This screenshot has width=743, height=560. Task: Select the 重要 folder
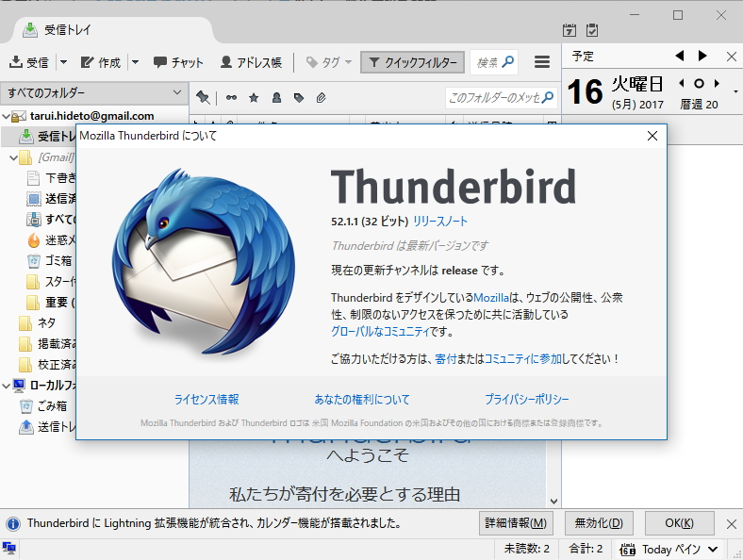50,303
